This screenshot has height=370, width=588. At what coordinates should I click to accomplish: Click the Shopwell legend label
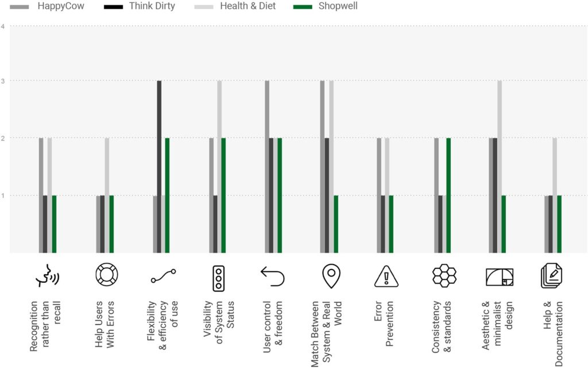coord(338,6)
